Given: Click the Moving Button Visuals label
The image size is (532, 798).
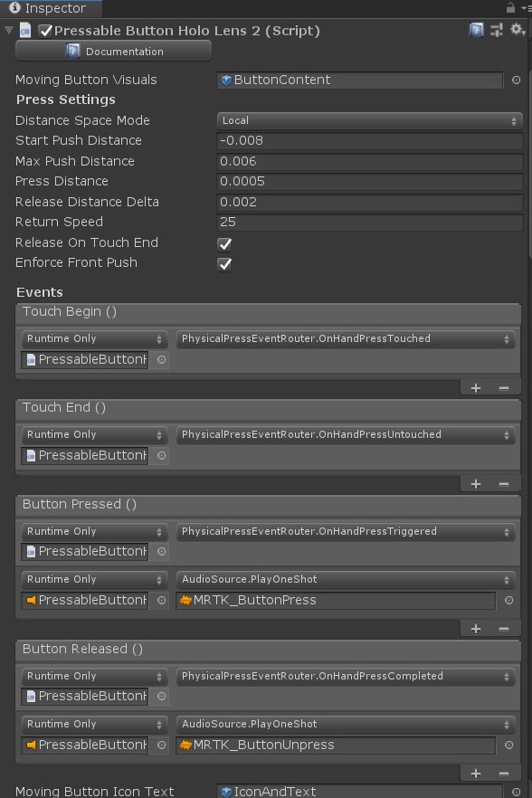Looking at the screenshot, I should pyautogui.click(x=86, y=80).
